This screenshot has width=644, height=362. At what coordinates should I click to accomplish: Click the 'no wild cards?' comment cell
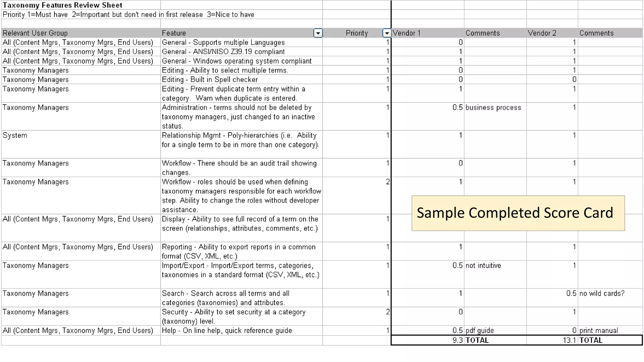(x=610, y=298)
